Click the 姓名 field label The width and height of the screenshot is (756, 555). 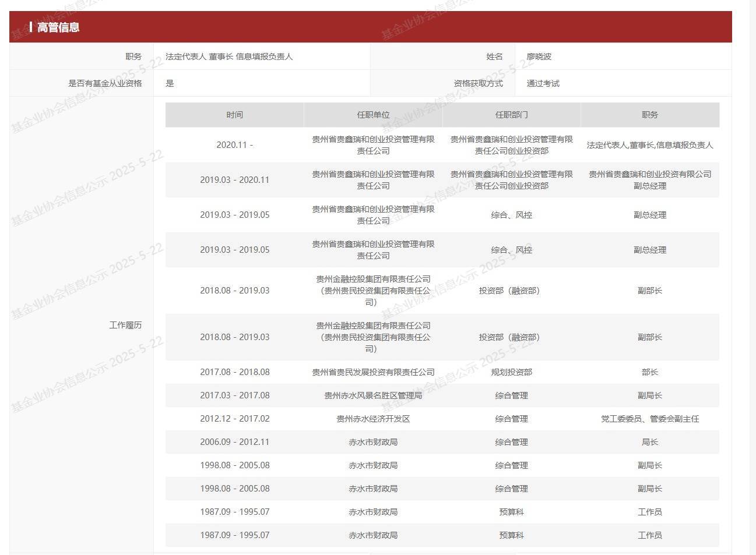[x=494, y=56]
